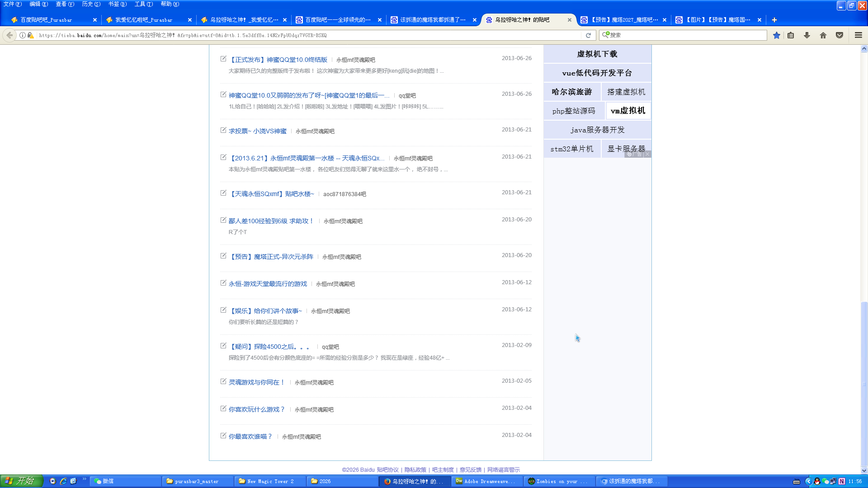
Task: Open post 神蜜QQ堂10.0又弱弱的发布了呀
Action: (x=309, y=95)
